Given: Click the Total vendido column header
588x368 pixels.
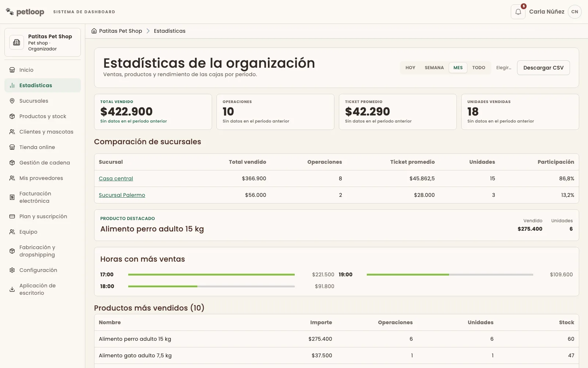Looking at the screenshot, I should (247, 162).
